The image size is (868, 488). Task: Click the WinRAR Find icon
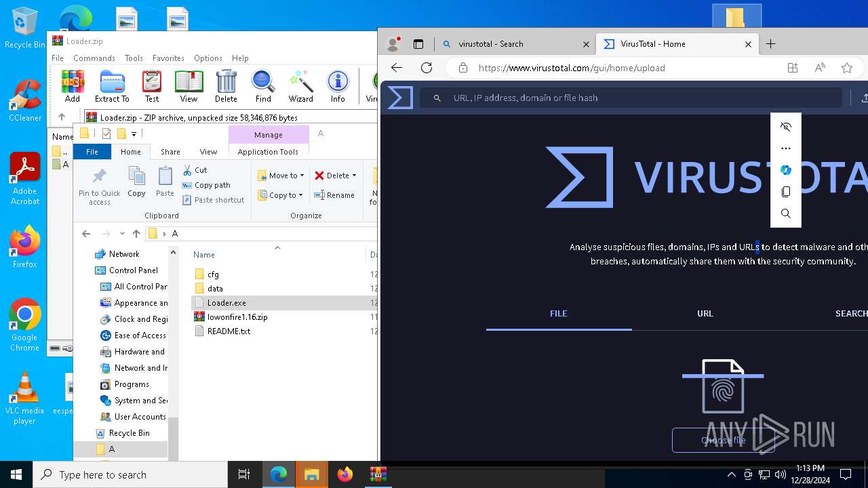coord(263,86)
